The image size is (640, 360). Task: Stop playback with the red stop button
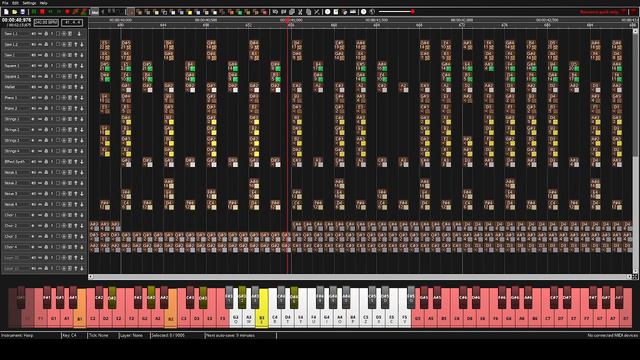(42, 12)
